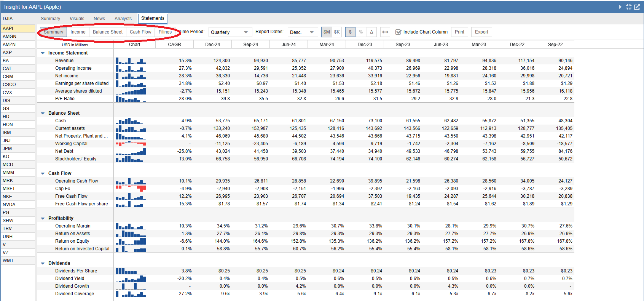Open the top-level Summary tab
644x301 pixels.
click(50, 19)
